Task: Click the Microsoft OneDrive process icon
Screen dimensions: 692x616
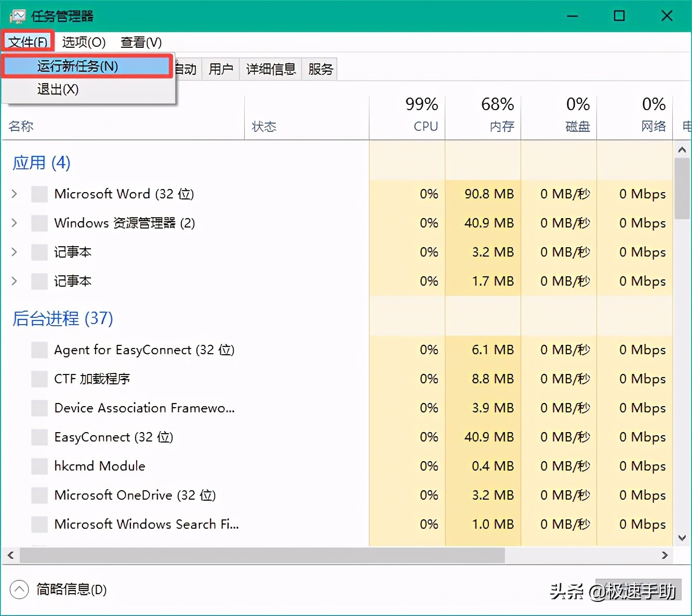Action: coord(39,495)
